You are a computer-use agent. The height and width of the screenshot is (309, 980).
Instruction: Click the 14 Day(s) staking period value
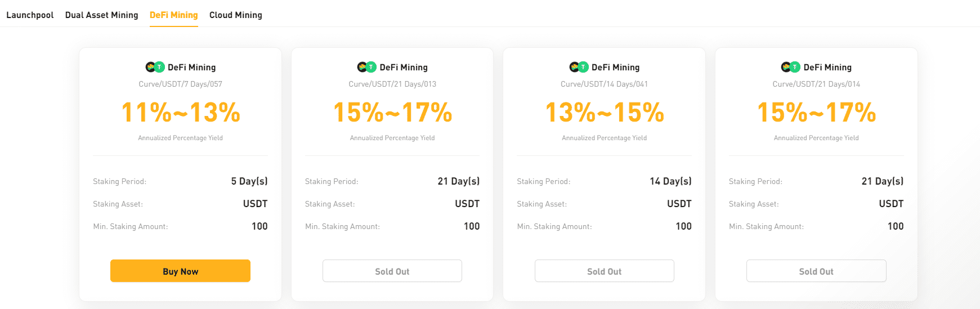pos(670,181)
